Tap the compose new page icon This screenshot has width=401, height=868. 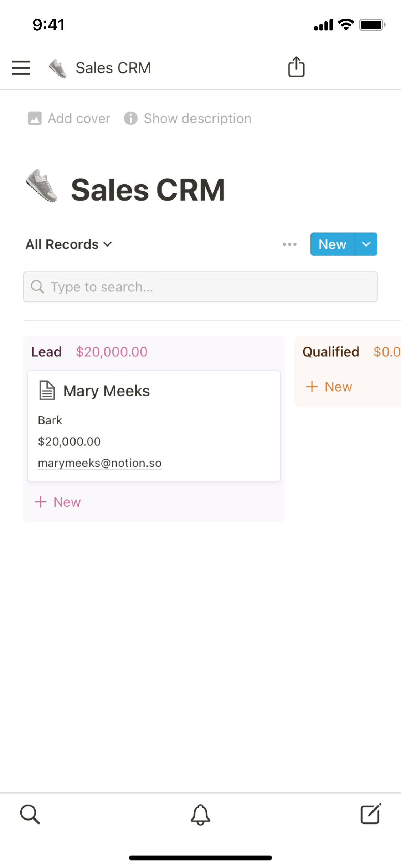coord(371,814)
